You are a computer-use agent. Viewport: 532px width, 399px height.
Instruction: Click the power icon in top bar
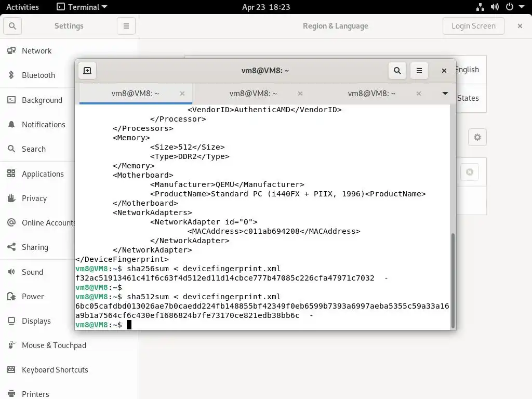tap(509, 7)
